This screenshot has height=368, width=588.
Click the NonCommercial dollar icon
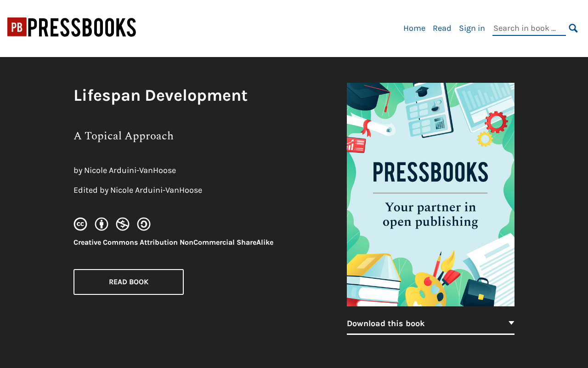click(123, 224)
